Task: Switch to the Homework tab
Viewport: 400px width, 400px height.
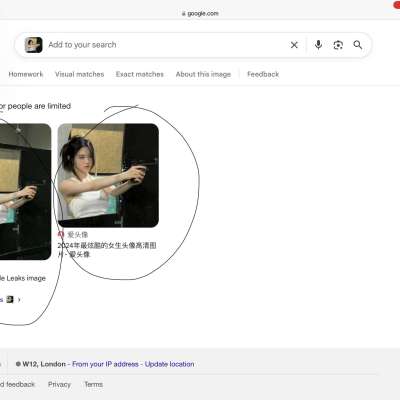Action: [26, 74]
